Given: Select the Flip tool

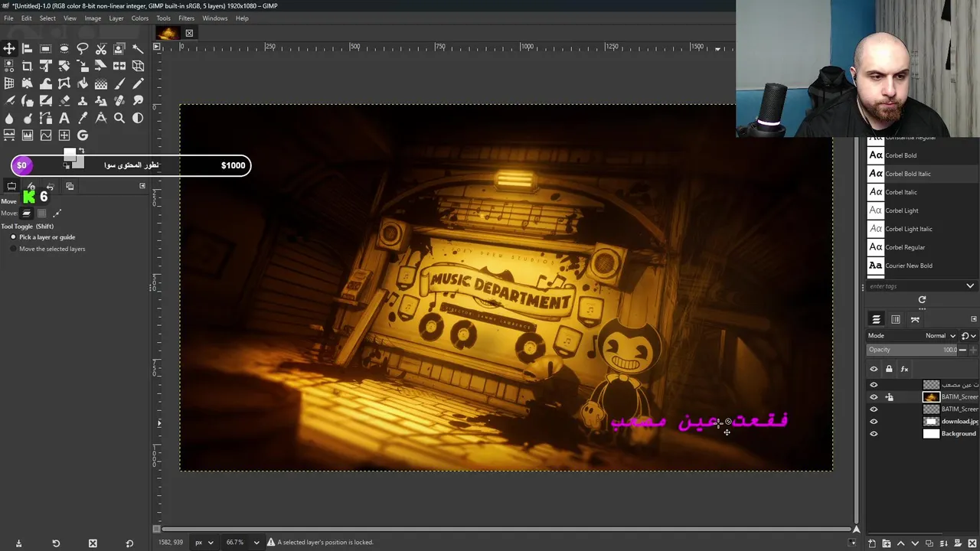Looking at the screenshot, I should click(x=119, y=66).
